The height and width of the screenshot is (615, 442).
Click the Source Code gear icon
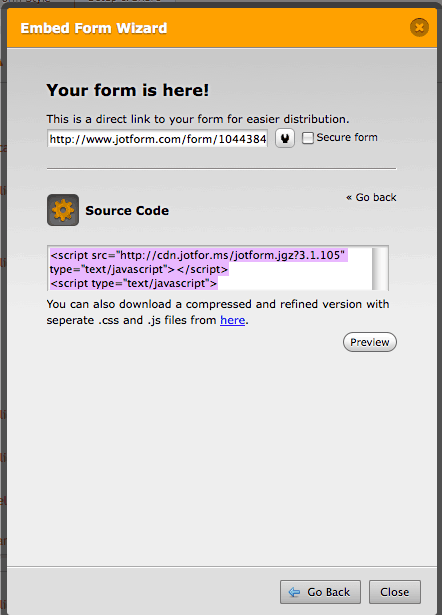point(63,210)
